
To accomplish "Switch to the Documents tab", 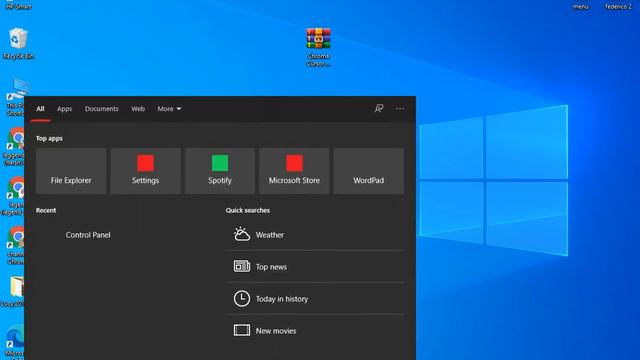I will 102,109.
